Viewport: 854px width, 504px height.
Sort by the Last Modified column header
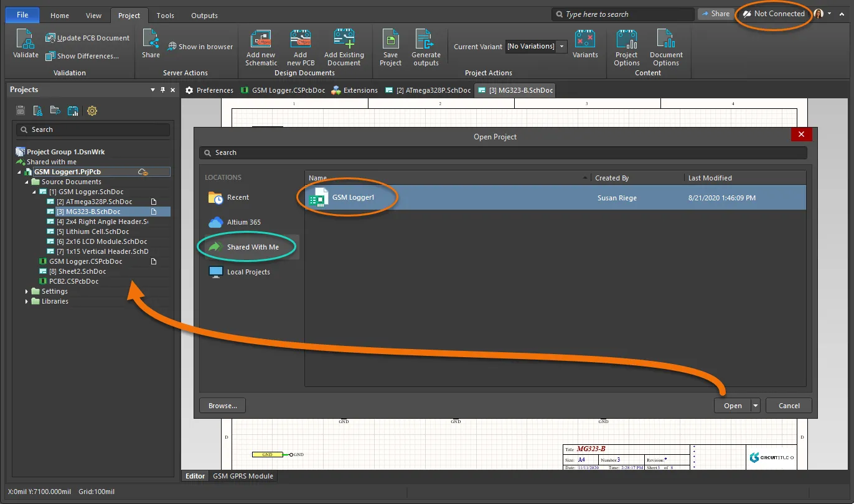(x=744, y=178)
